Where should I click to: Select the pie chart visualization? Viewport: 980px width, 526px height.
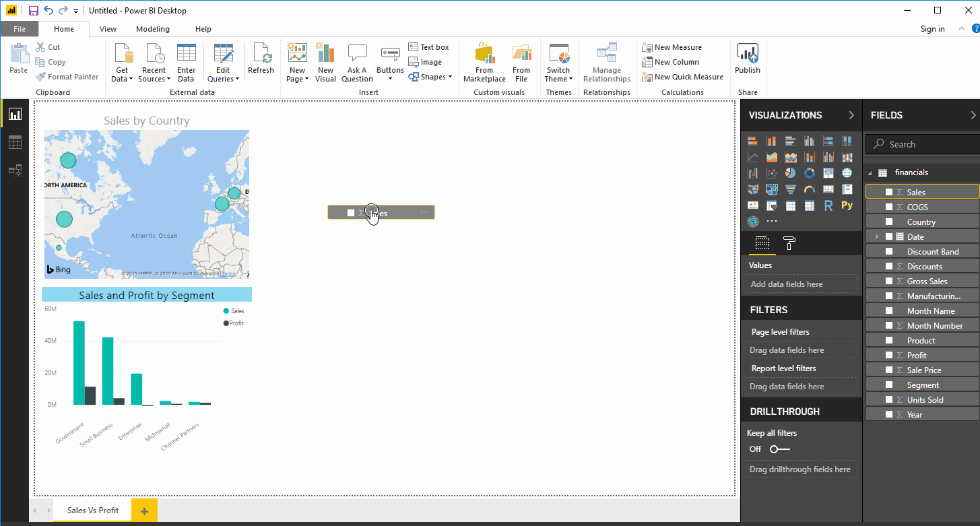[791, 174]
